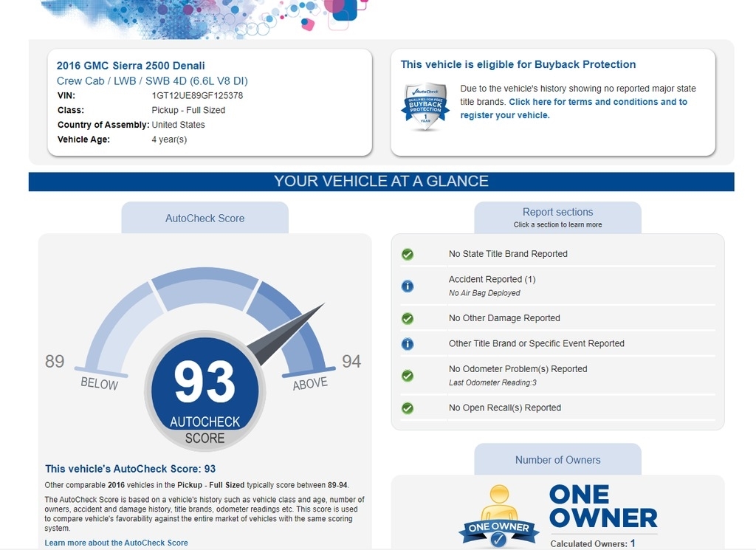Open the No Open Recall(s) Reported section

[504, 408]
